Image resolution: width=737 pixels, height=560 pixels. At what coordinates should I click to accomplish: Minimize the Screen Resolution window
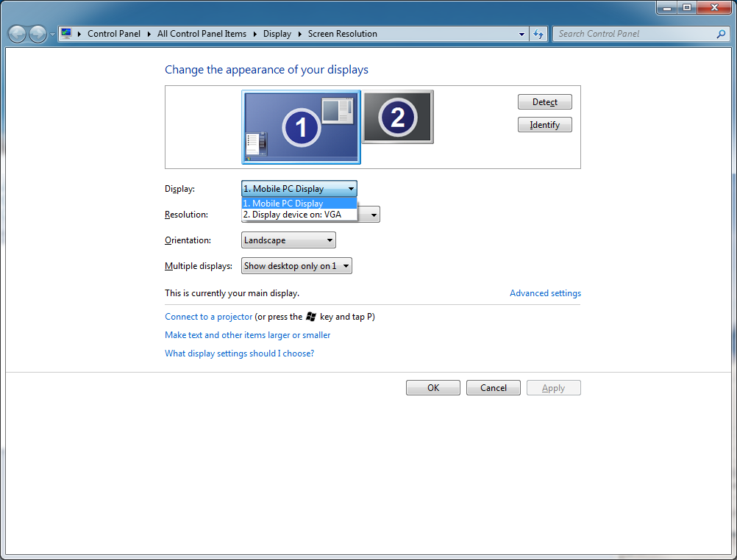click(666, 8)
